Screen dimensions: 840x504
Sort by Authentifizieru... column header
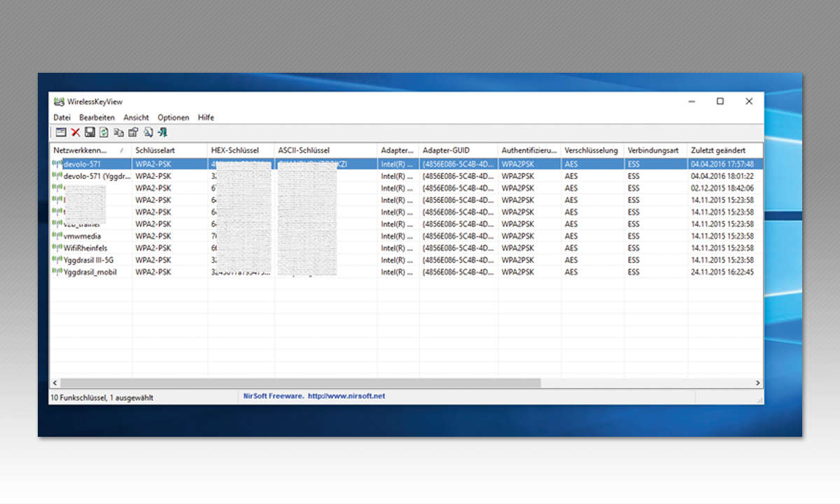(x=530, y=150)
